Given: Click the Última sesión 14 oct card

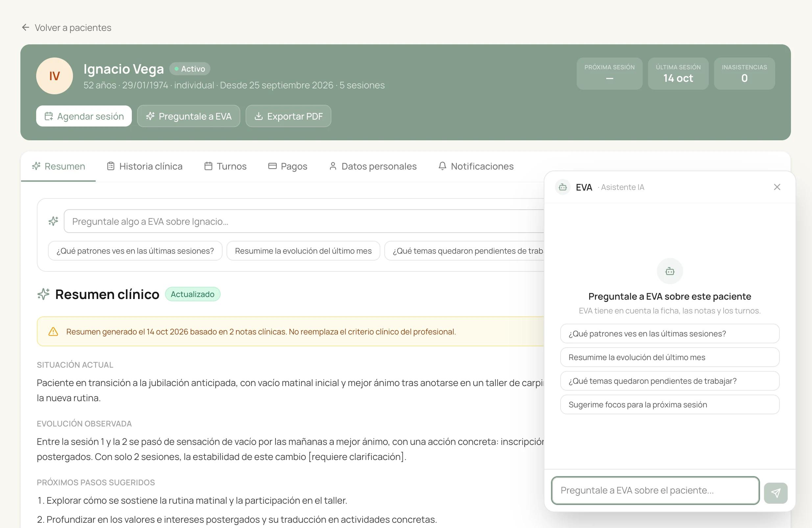Looking at the screenshot, I should [678, 74].
